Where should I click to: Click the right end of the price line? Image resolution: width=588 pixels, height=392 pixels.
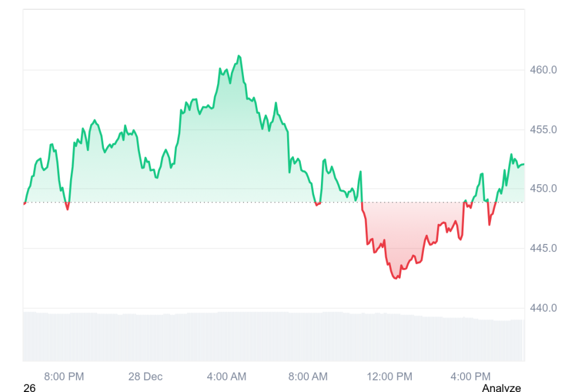[x=523, y=165]
